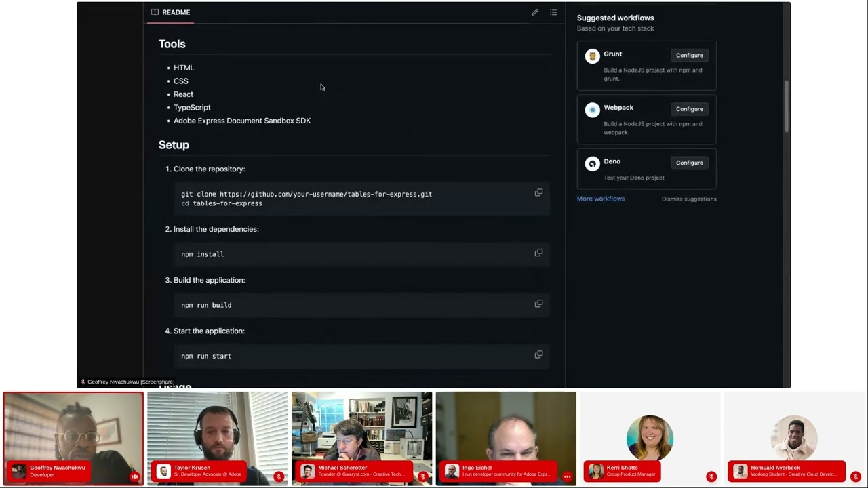Click Romuald Averbeck's small avatar in name label
Image resolution: width=868 pixels, height=488 pixels.
[741, 471]
